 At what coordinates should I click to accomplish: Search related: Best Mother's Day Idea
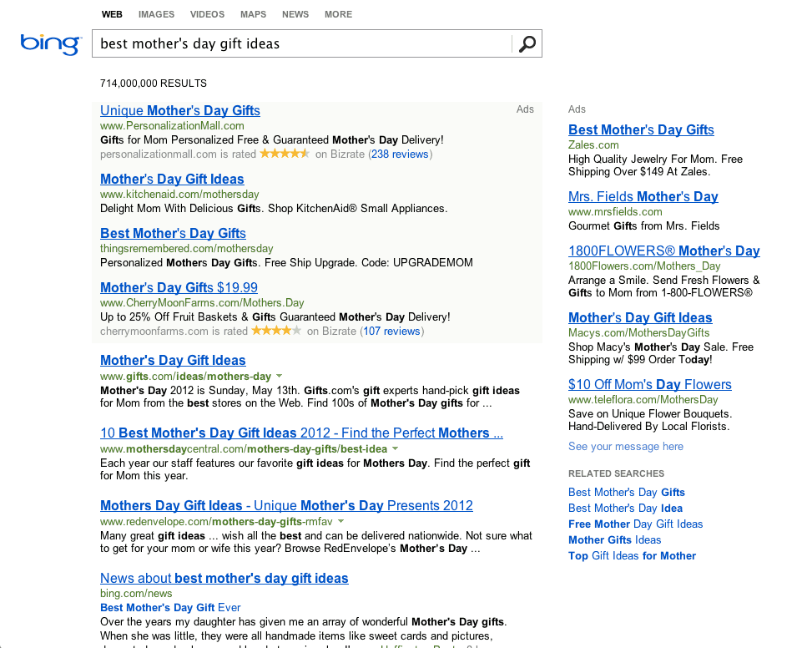[x=625, y=509]
